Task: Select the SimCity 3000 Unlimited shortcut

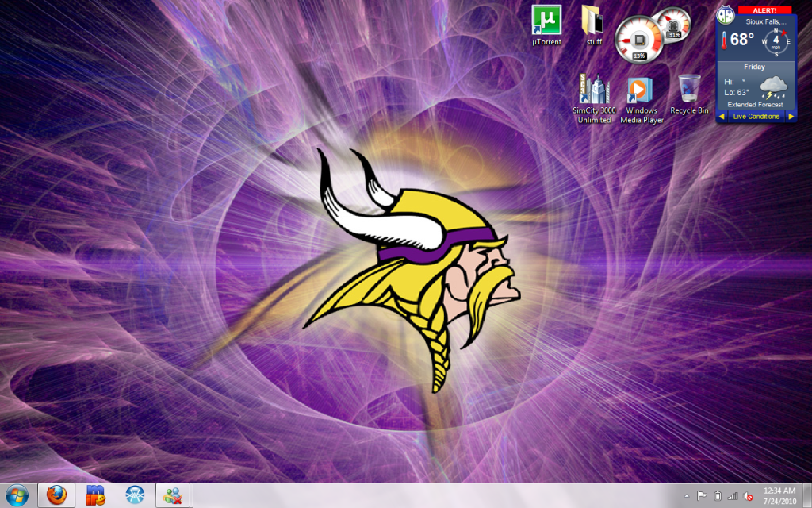Action: 594,99
